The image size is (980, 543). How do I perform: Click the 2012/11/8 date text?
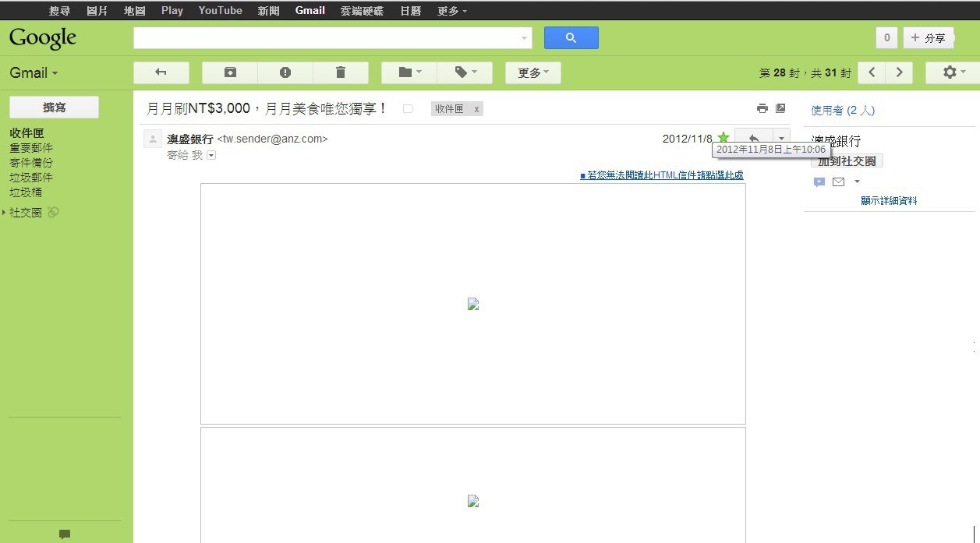coord(687,139)
